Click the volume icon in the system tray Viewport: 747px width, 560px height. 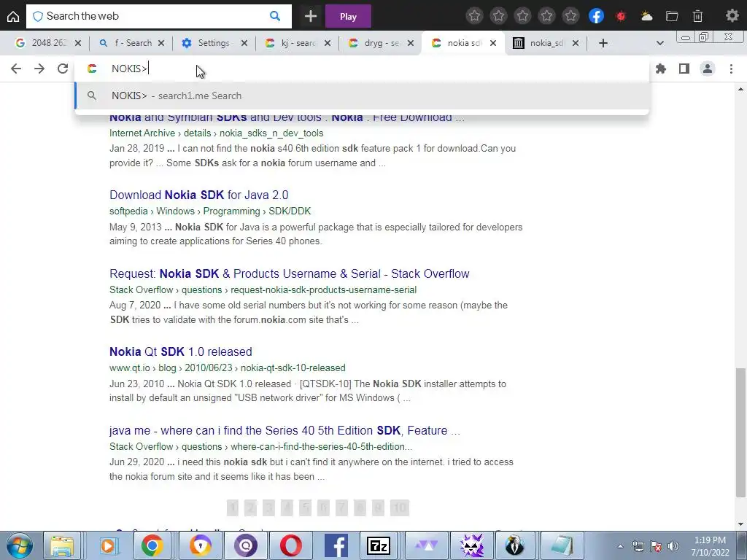coord(673,546)
